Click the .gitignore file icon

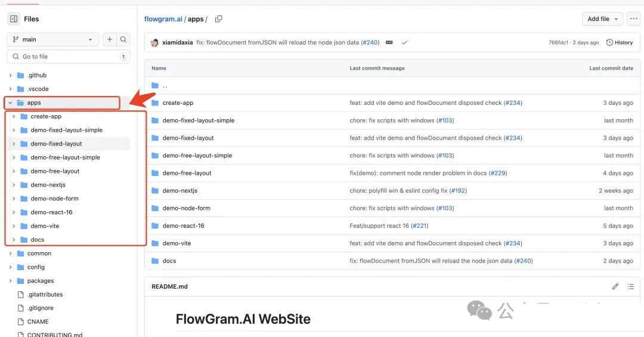[x=20, y=308]
